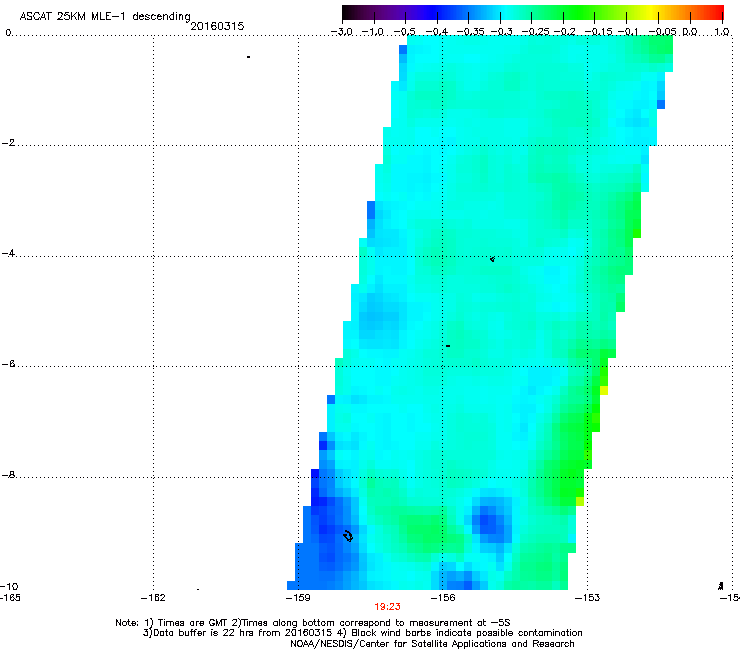740x650 pixels.
Task: Click the color bar label -0.25
Action: click(535, 32)
